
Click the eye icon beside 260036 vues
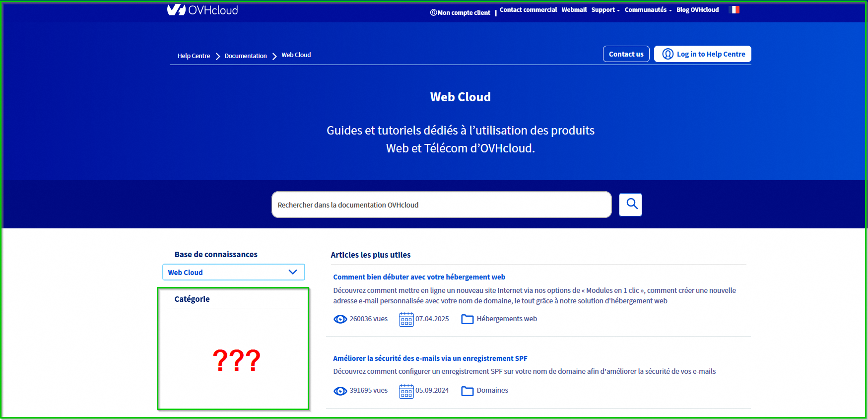(x=340, y=319)
